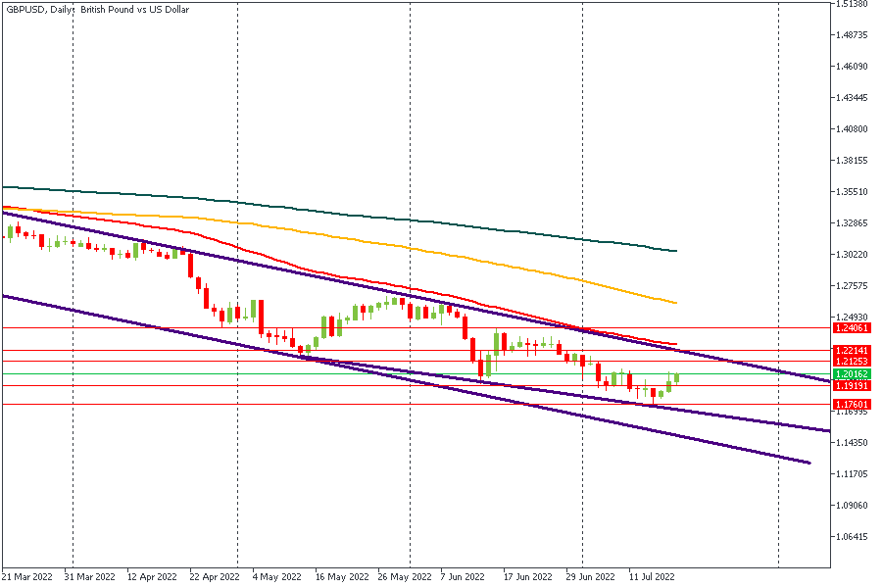This screenshot has width=882, height=588.
Task: Click the GBPUSD Daily chart title
Action: (97, 9)
